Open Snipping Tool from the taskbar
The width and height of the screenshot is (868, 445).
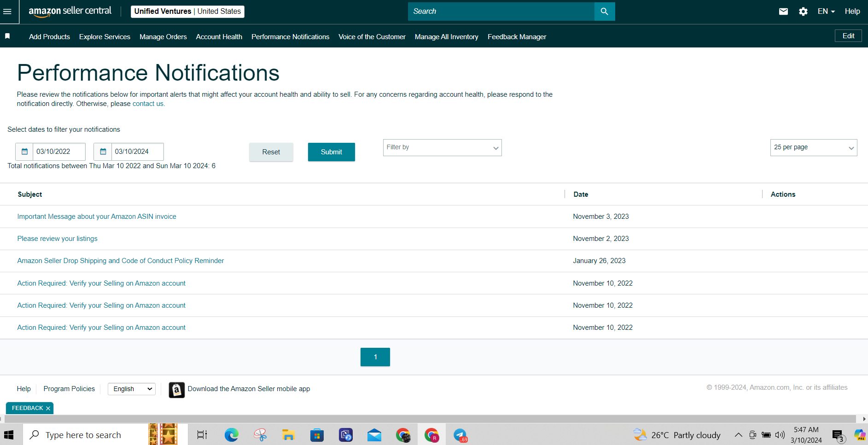[x=260, y=435]
